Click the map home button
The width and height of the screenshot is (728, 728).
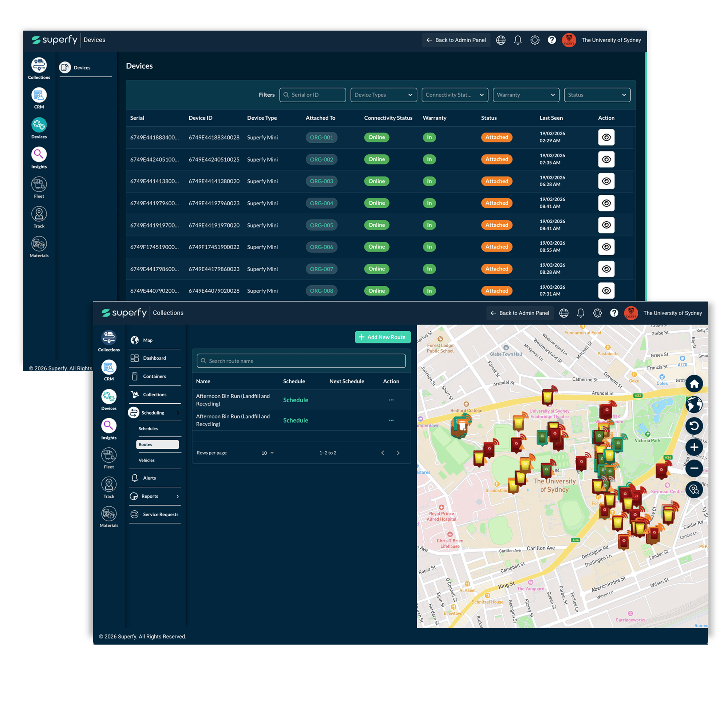(x=694, y=384)
